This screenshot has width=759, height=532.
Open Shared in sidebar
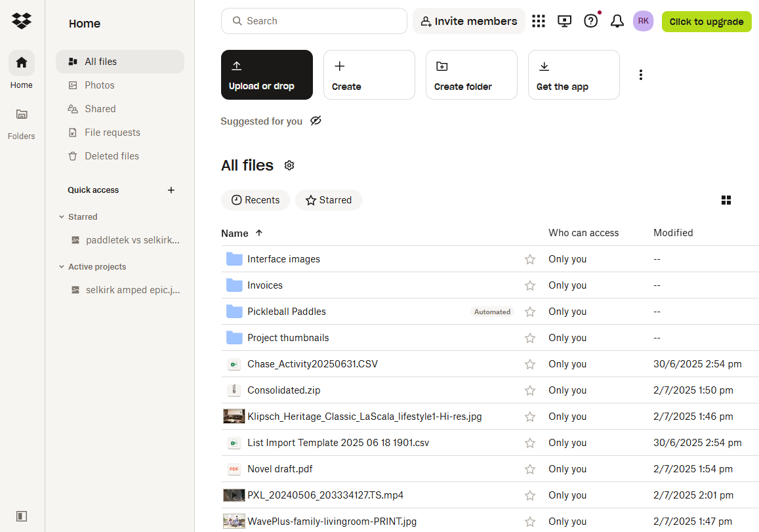coord(120,109)
